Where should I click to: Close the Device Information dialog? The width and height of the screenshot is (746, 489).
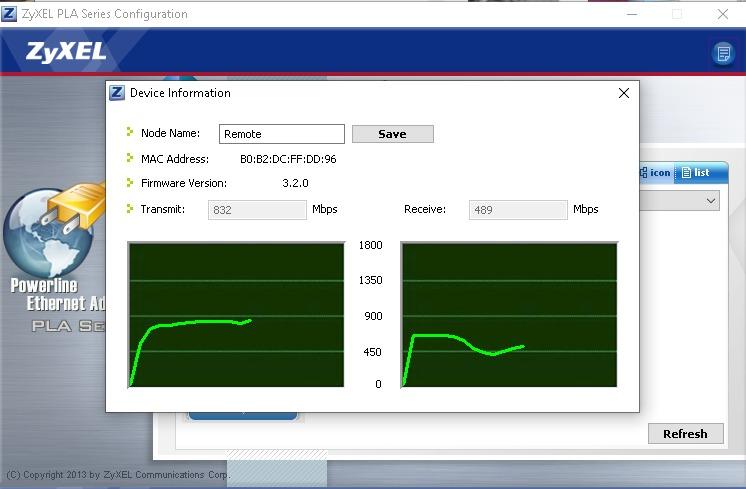point(624,93)
